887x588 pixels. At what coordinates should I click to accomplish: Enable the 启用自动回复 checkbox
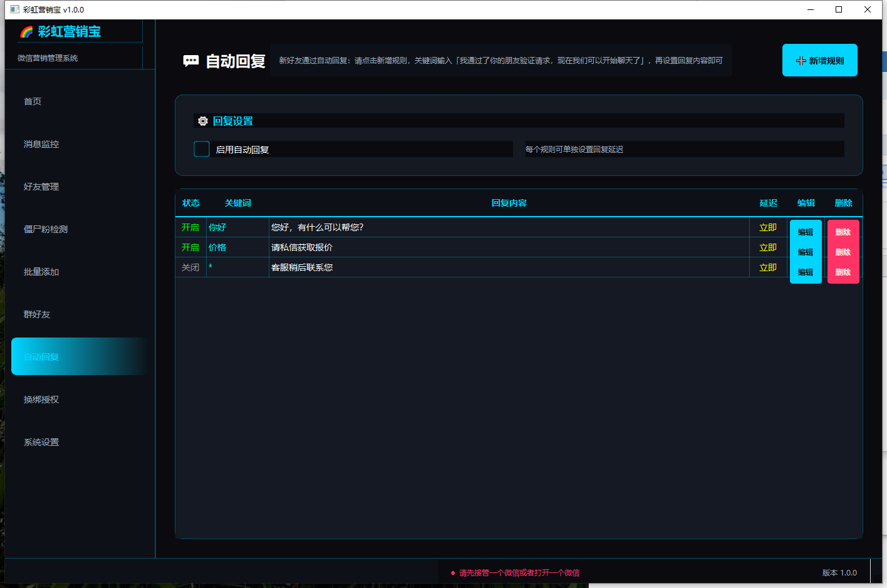coord(202,149)
